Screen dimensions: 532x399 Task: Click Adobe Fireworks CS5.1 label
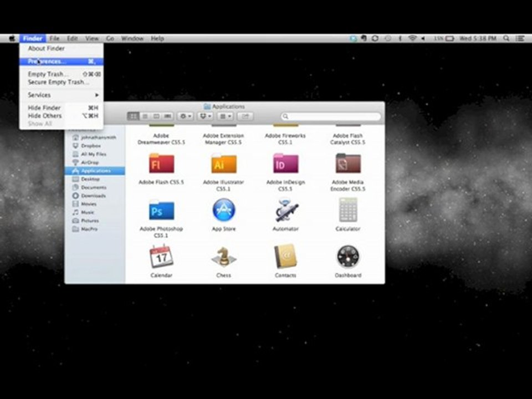[x=286, y=139]
